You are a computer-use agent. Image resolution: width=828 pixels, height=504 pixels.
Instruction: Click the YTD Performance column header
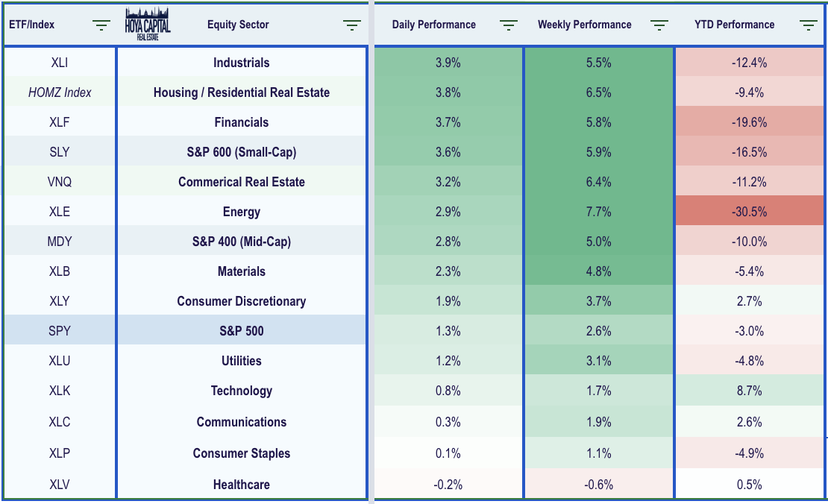point(734,25)
